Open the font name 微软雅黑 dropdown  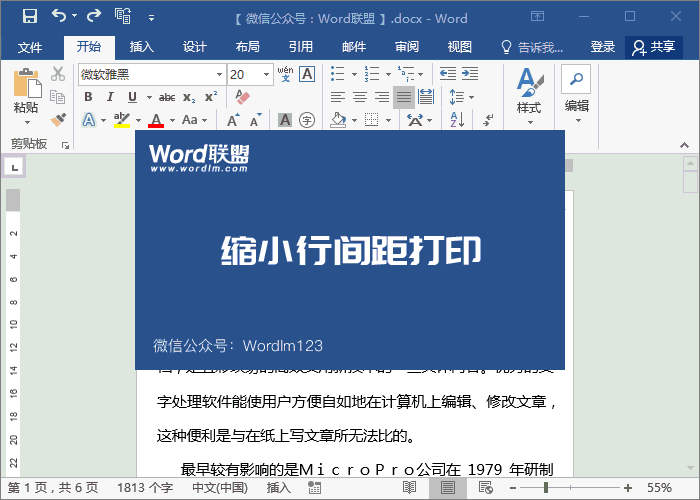pyautogui.click(x=219, y=75)
